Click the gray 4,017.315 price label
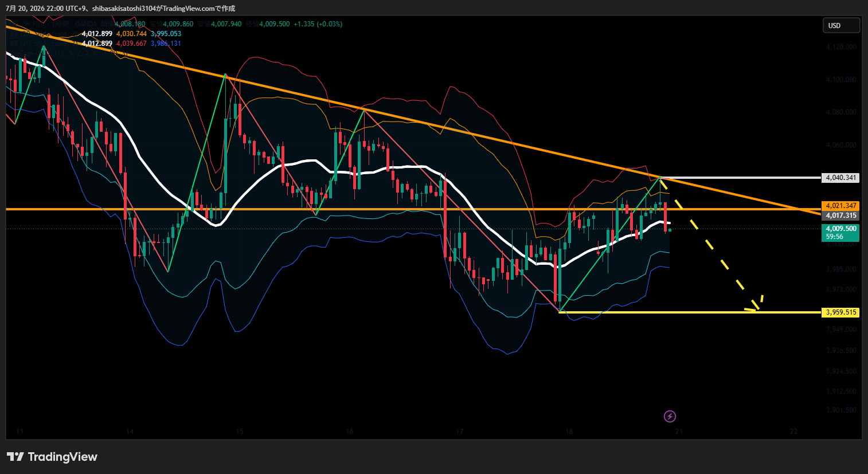 pos(841,216)
